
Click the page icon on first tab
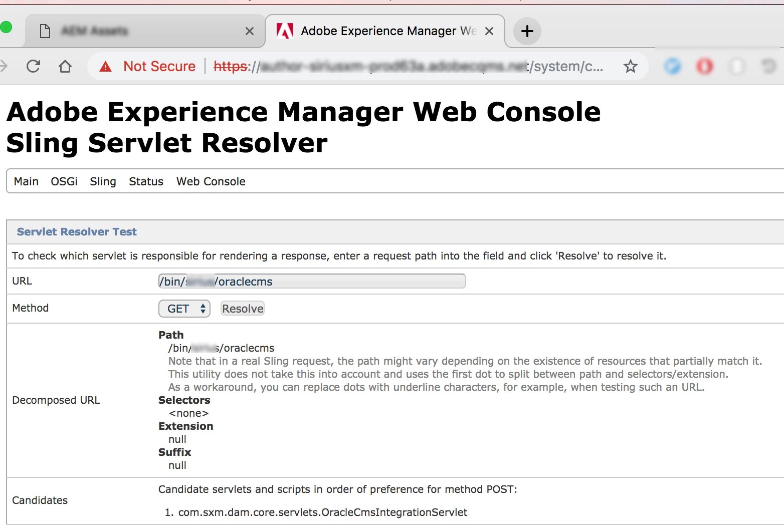[x=45, y=31]
